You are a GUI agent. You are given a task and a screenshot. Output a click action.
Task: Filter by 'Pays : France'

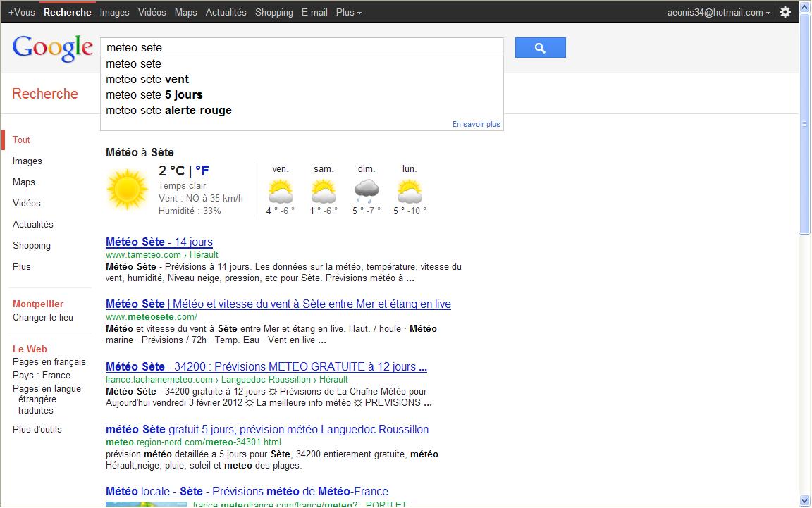pos(42,376)
